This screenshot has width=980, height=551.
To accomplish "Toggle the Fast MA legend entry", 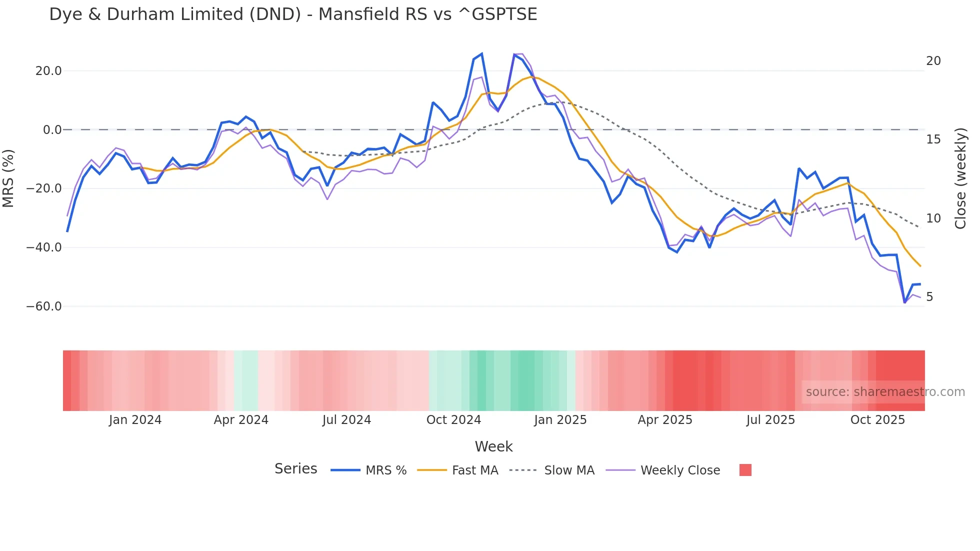I will pyautogui.click(x=474, y=470).
